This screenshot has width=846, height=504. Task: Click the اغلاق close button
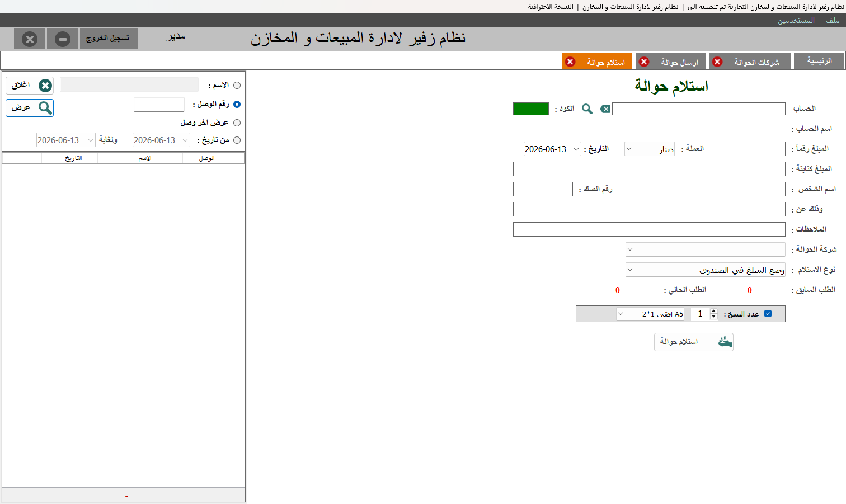point(30,86)
